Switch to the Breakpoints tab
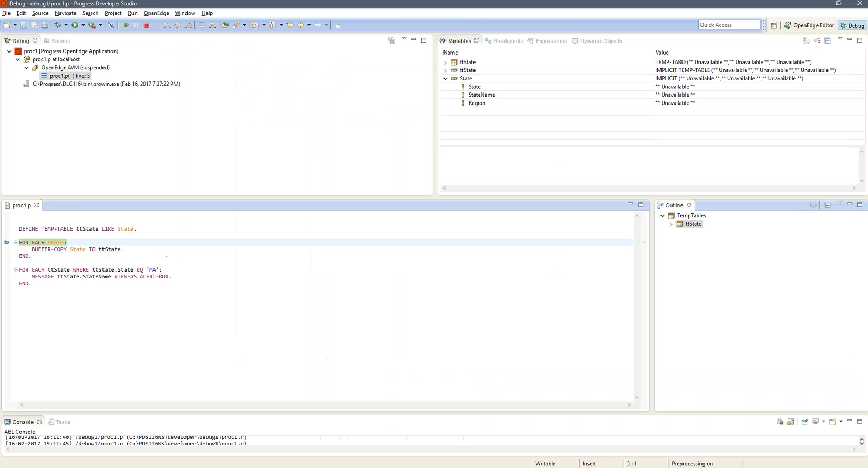The width and height of the screenshot is (868, 468). coord(504,41)
